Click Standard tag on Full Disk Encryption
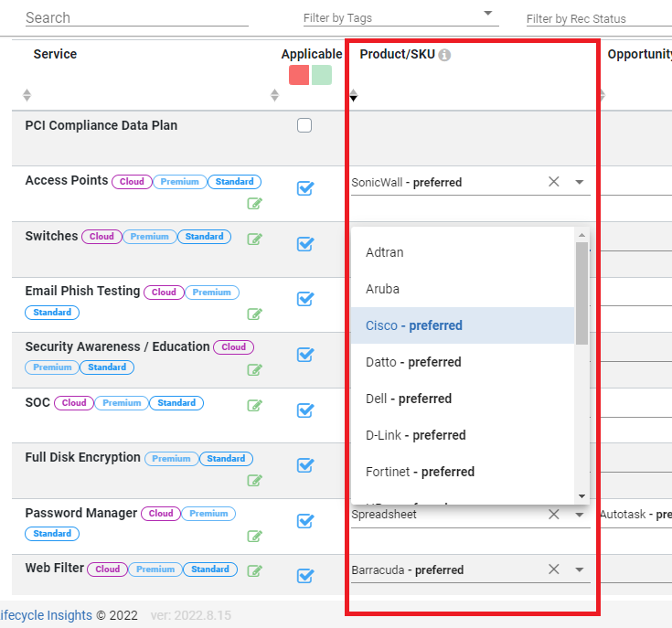Screen dimensions: 672x628 pyautogui.click(x=227, y=458)
